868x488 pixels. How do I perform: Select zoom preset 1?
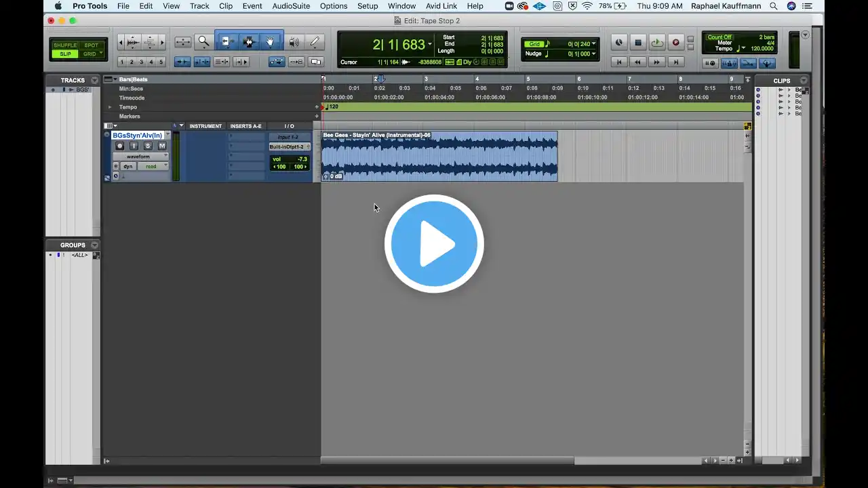pos(122,62)
